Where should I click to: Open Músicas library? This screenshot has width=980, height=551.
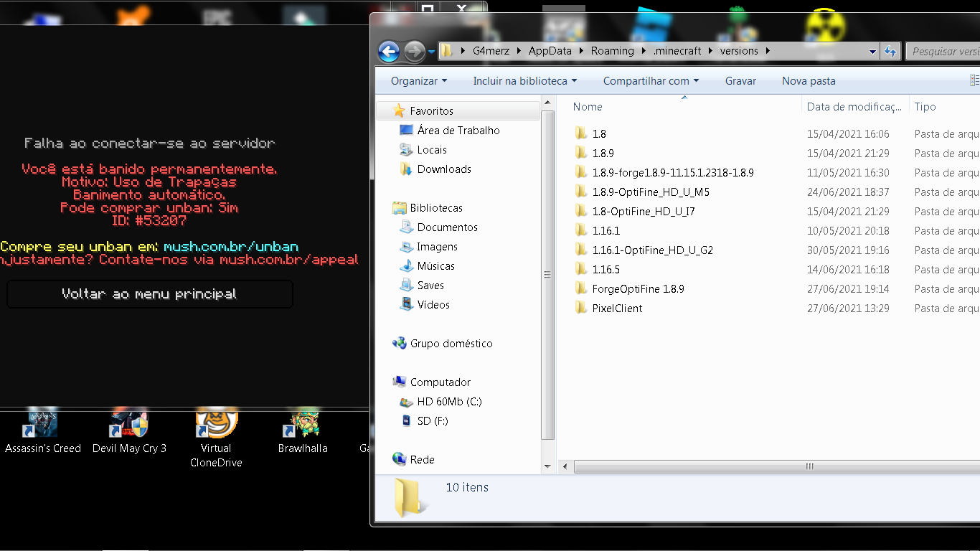435,266
